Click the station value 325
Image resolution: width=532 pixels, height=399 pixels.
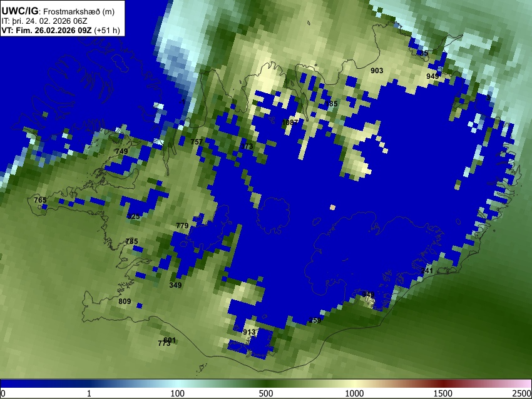(133, 216)
